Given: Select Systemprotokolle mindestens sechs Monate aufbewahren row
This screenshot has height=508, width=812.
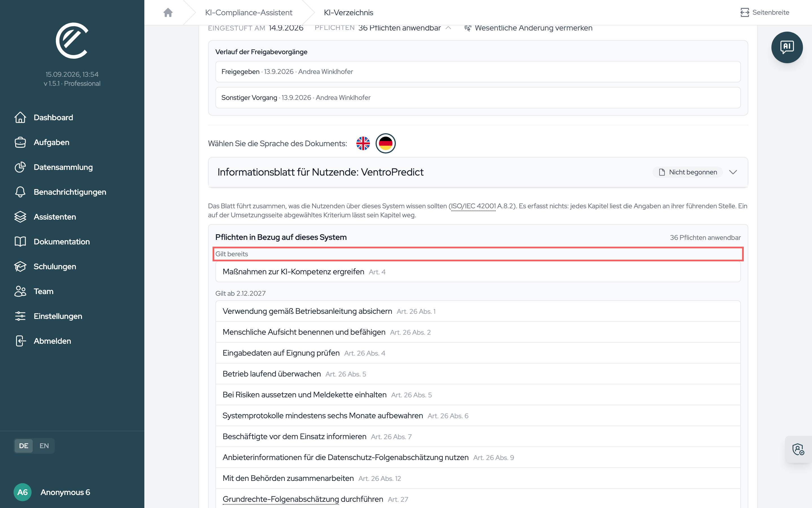Looking at the screenshot, I should (x=478, y=415).
